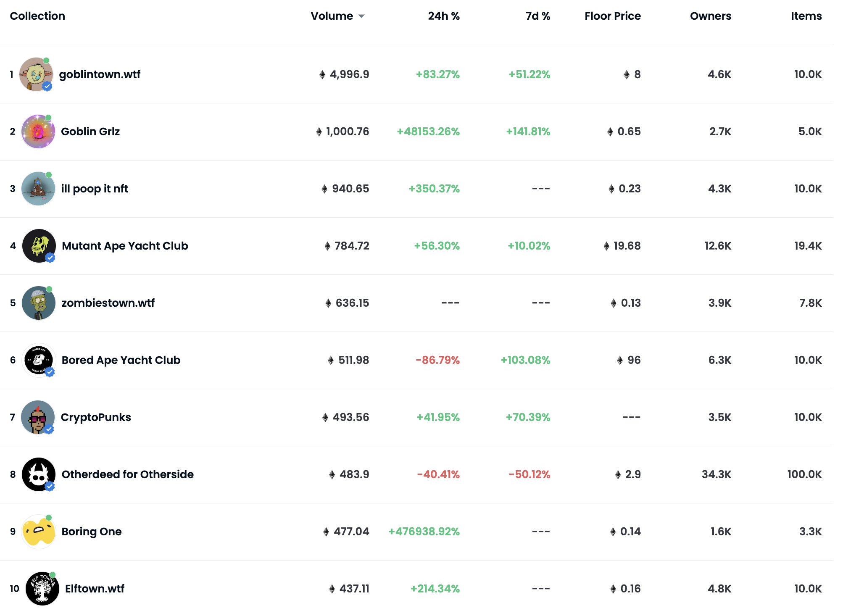Click the -50.12% 7d change value

pyautogui.click(x=530, y=474)
